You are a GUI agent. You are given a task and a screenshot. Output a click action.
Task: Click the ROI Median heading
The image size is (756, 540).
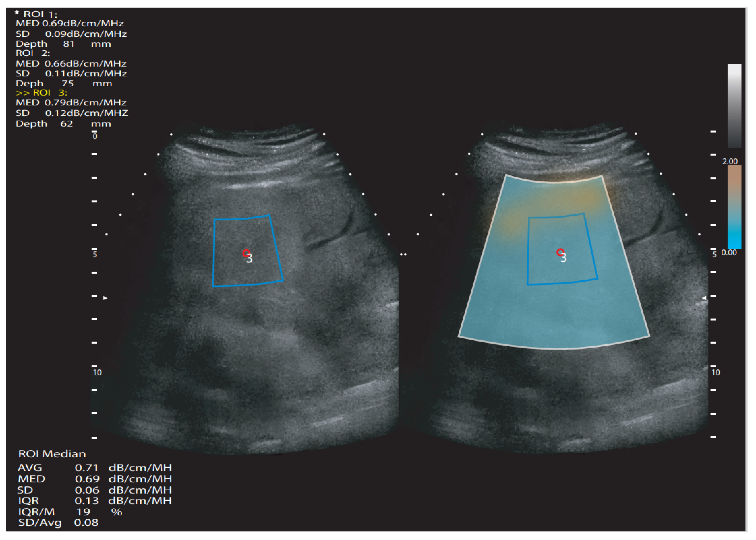tap(52, 454)
